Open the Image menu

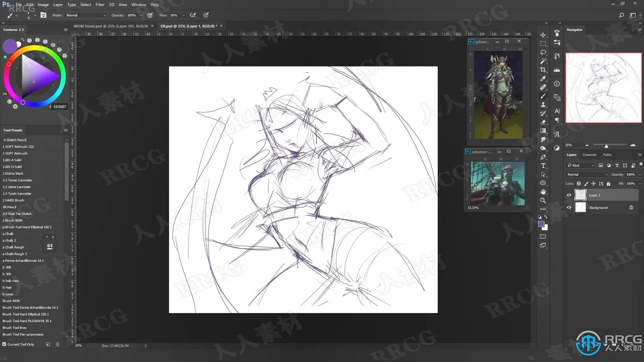coord(43,5)
